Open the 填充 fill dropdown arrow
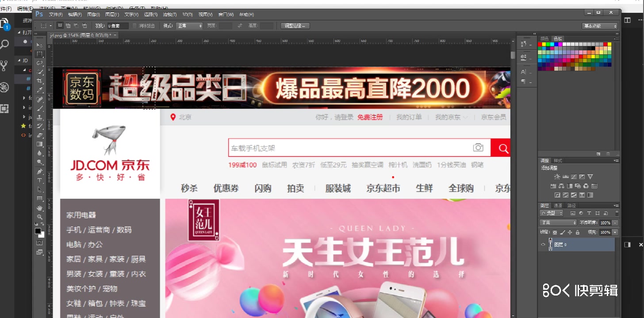 [615, 232]
